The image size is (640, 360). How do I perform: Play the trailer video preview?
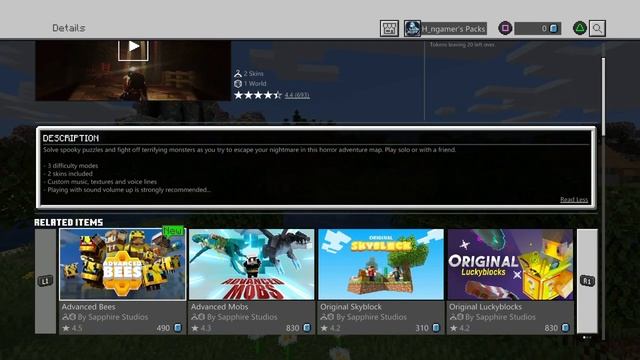[133, 50]
